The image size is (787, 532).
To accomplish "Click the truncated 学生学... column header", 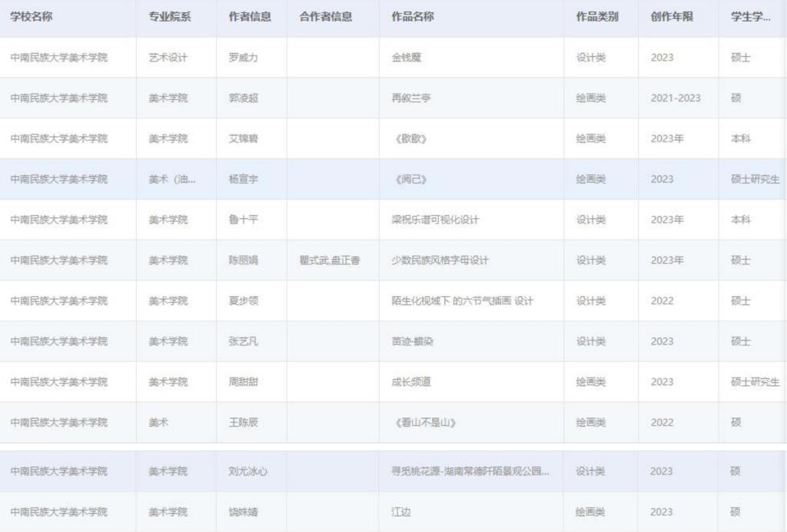I will [x=751, y=17].
